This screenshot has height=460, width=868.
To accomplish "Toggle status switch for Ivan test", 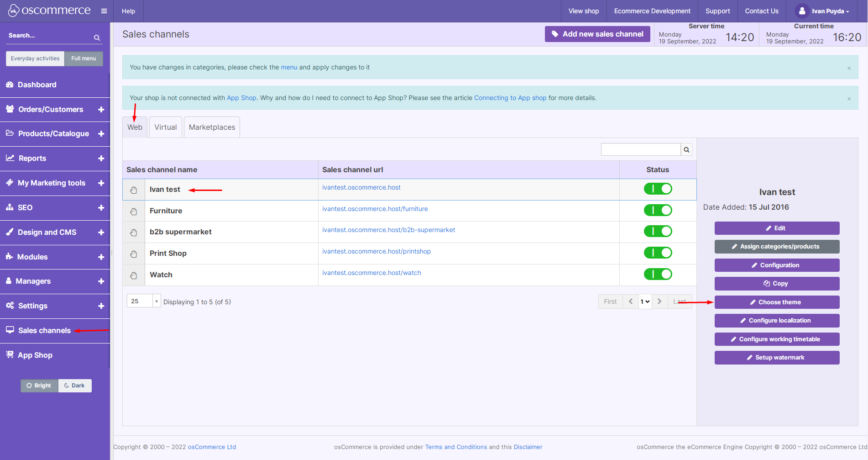I will point(658,189).
